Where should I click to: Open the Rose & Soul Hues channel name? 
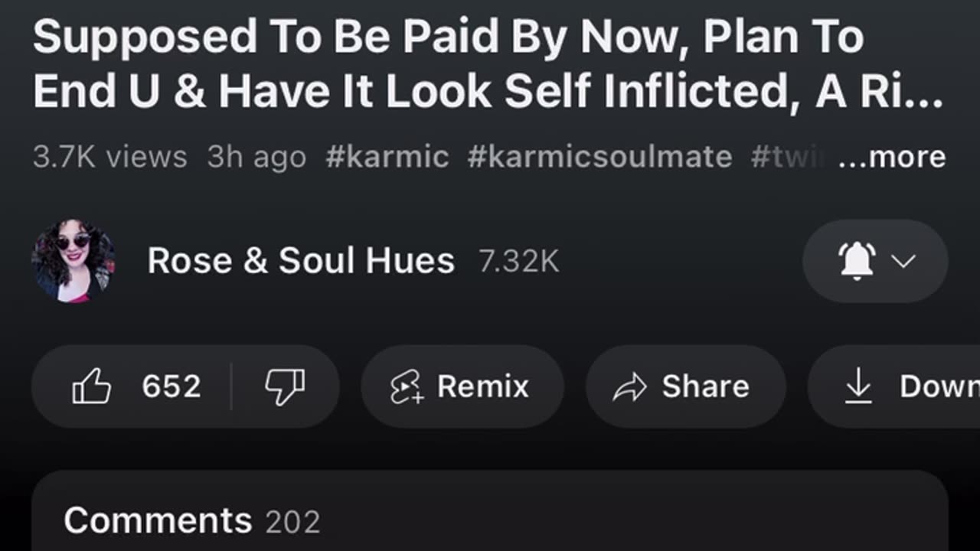pos(301,261)
